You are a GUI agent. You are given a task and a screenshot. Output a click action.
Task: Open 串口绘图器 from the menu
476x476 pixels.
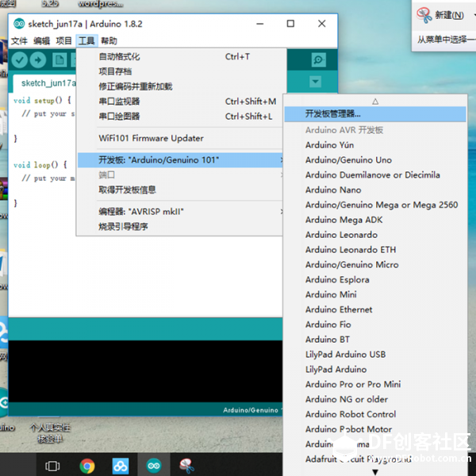pyautogui.click(x=180, y=117)
